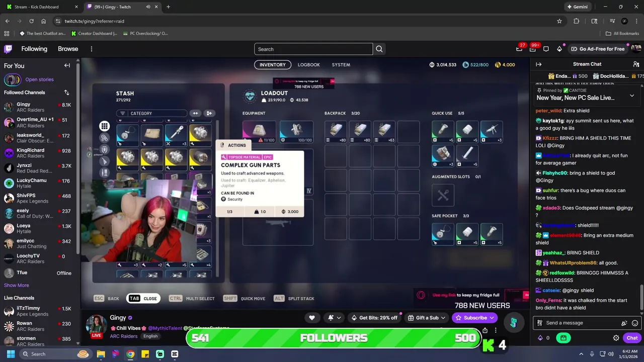Open the PC Overclocking bookmark
644x362 pixels.
pyautogui.click(x=145, y=34)
